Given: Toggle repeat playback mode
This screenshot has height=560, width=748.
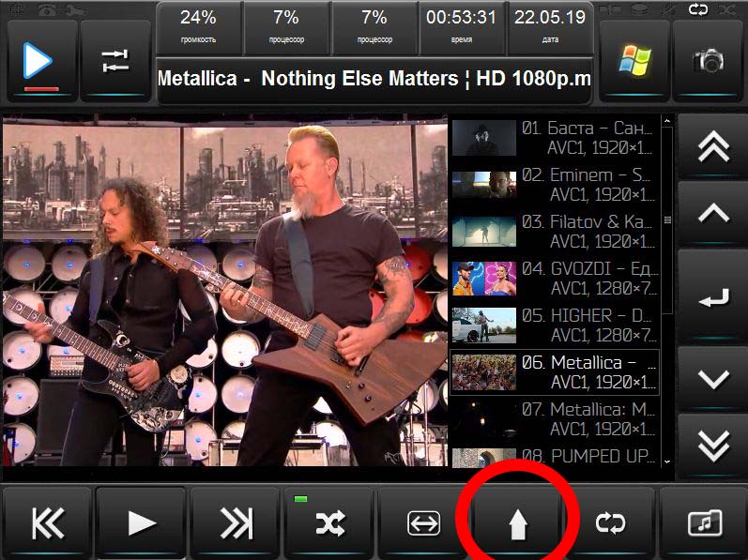Looking at the screenshot, I should [611, 523].
